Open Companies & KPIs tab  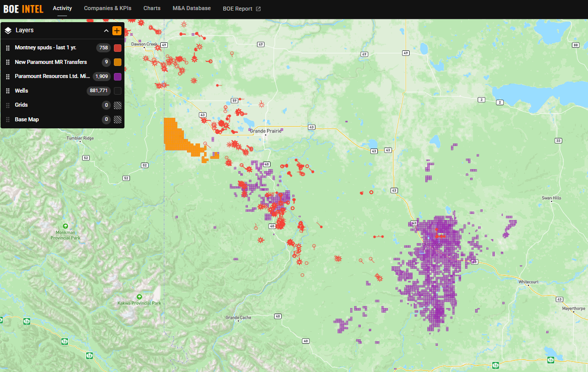point(108,8)
